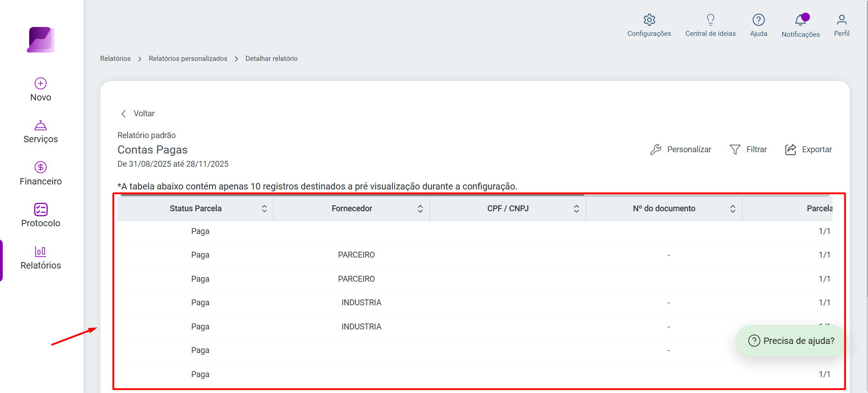Open Central de ideias lightbulb icon

(x=710, y=20)
